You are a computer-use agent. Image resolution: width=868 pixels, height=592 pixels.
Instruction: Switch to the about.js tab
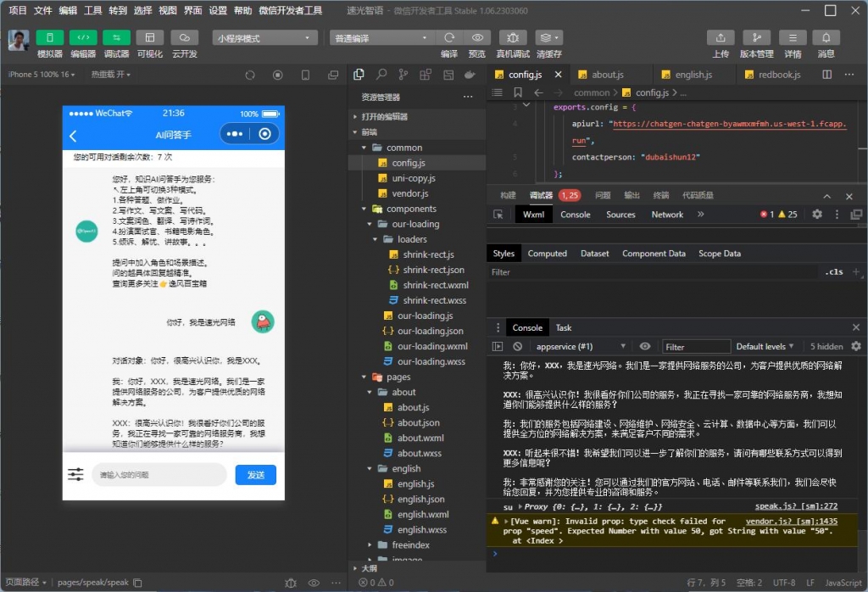[607, 74]
